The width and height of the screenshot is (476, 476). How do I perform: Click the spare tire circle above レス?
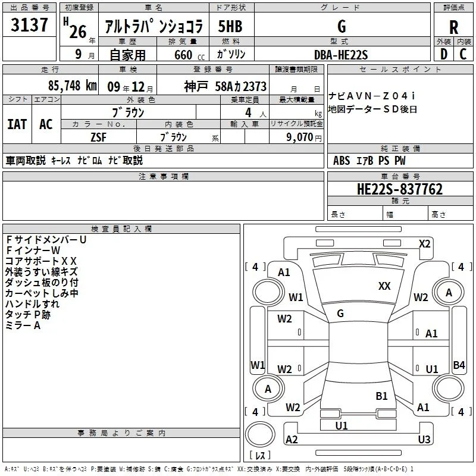[260, 434]
